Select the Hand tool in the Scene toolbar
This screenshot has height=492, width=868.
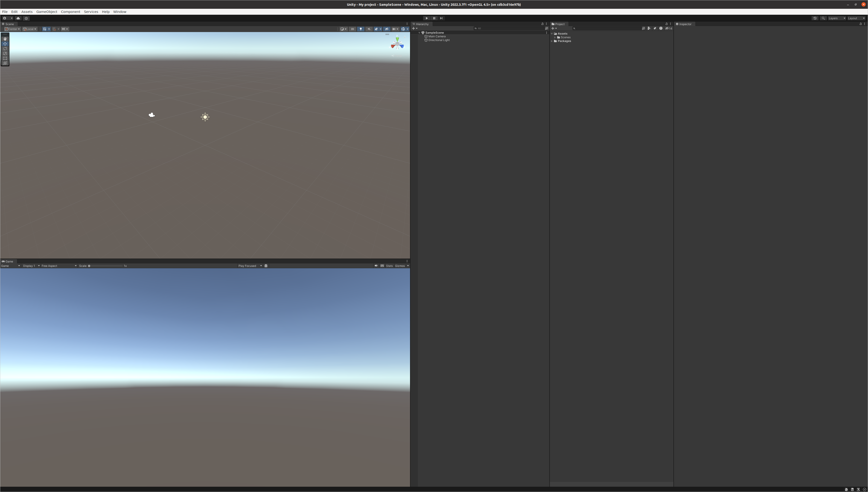coord(5,38)
